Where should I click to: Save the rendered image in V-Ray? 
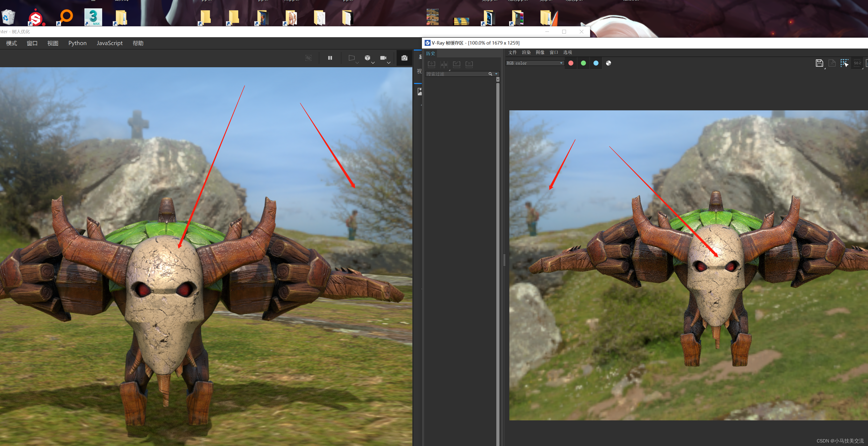coord(819,63)
